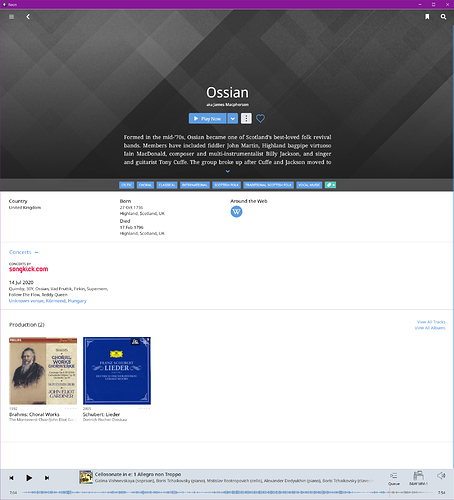Screen dimensions: 454x500
Task: Open the hamburger navigation menu
Action: pyautogui.click(x=11, y=17)
